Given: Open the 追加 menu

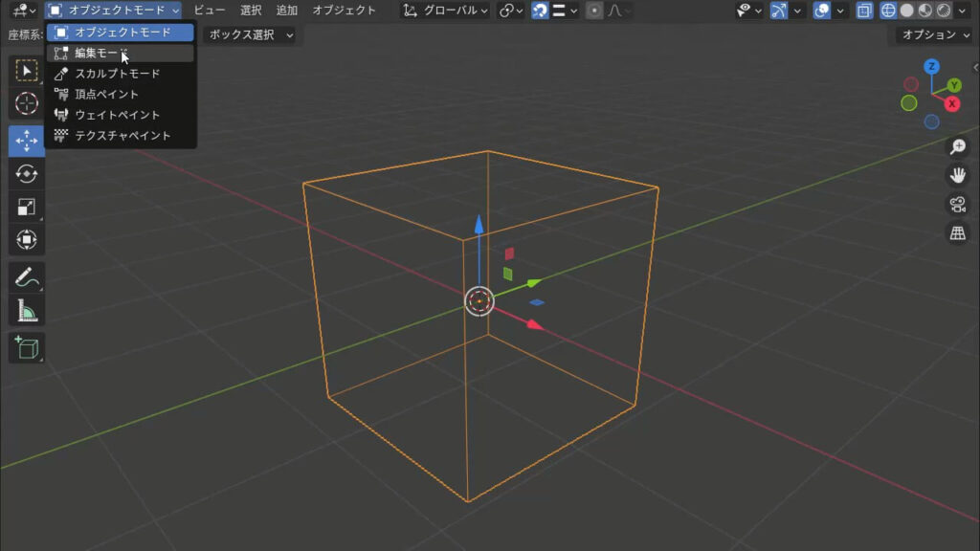Looking at the screenshot, I should (x=287, y=10).
